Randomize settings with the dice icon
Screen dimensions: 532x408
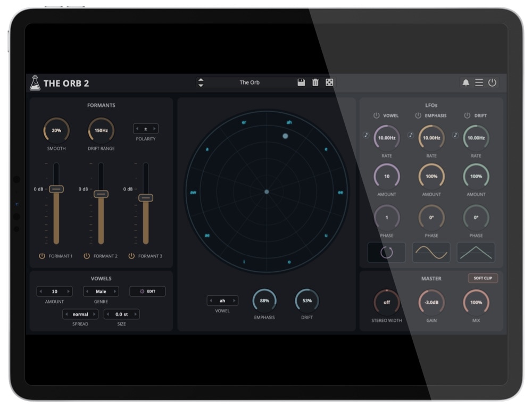(329, 82)
